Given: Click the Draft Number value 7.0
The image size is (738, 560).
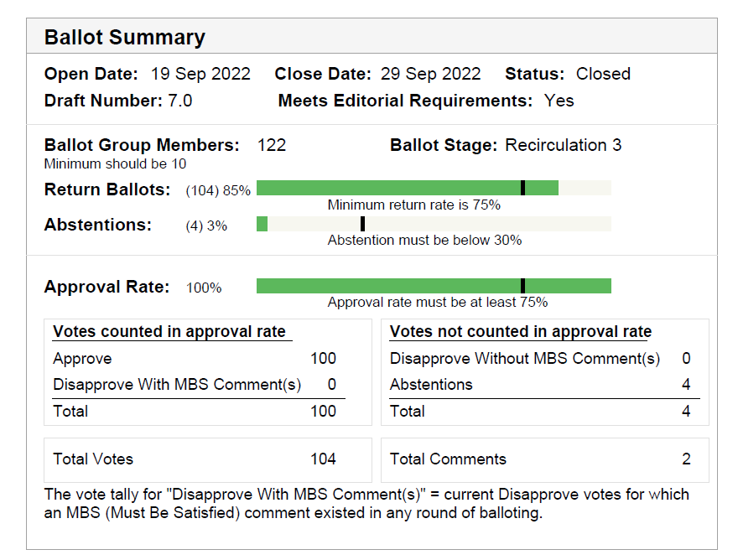Looking at the screenshot, I should pos(180,101).
